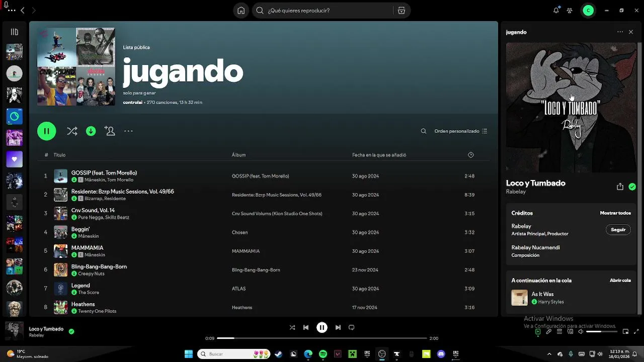Open the Orden personalizado sort dropdown
Screen dimensions: 644x362
point(461,131)
